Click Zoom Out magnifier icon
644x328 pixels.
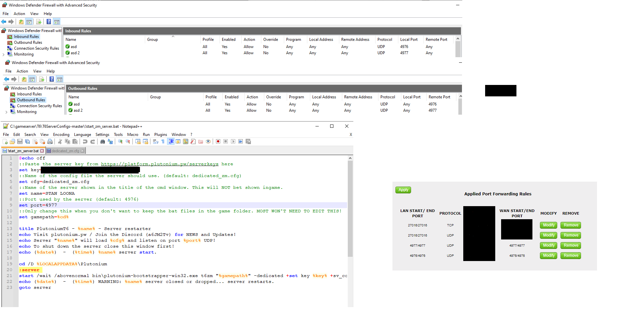[128, 141]
